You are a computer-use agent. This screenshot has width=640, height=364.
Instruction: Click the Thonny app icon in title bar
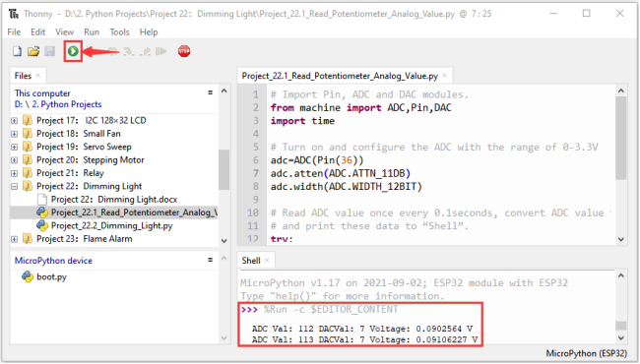coord(14,14)
